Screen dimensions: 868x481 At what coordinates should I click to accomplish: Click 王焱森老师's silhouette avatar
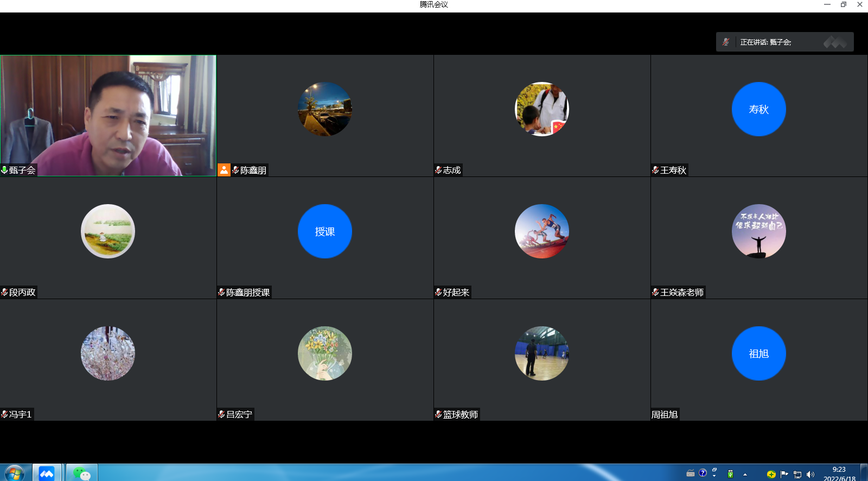pos(759,231)
